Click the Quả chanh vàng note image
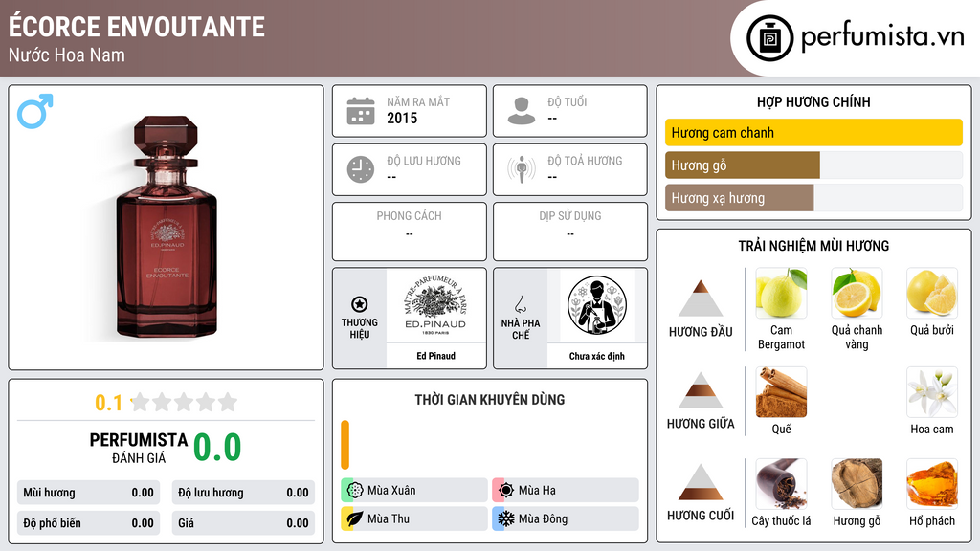Image resolution: width=980 pixels, height=551 pixels. pyautogui.click(x=857, y=293)
